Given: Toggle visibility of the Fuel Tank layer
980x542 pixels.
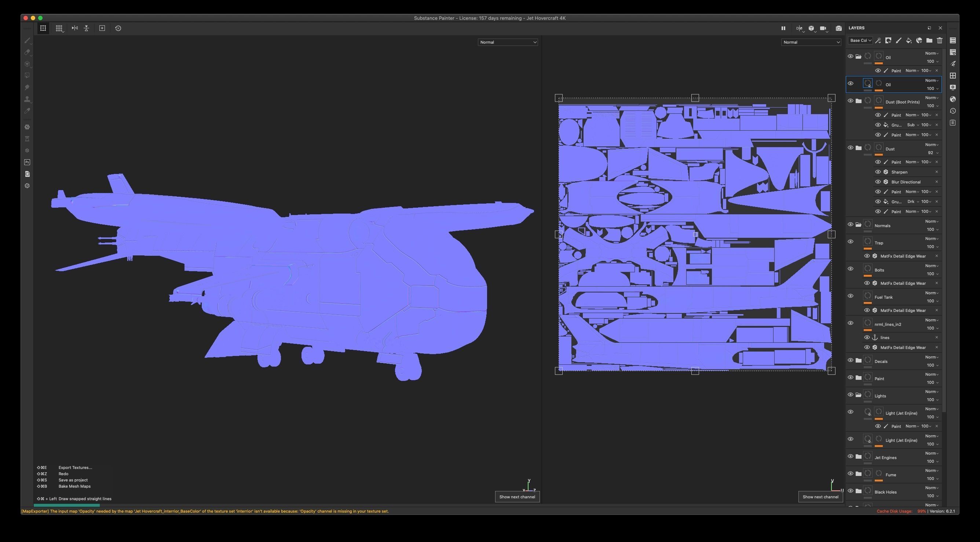Looking at the screenshot, I should [x=850, y=296].
